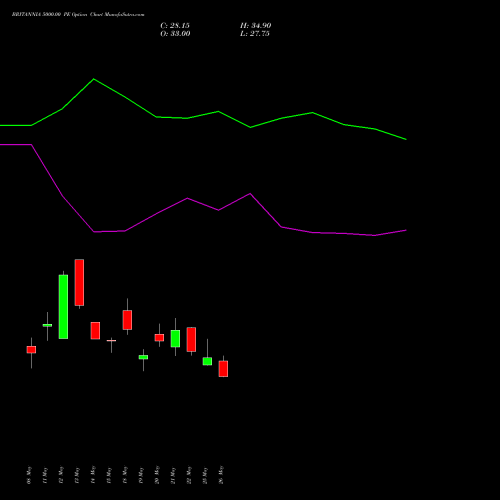500x500 pixels.
Task: Click the red candle for 14 May
Action: point(95,331)
